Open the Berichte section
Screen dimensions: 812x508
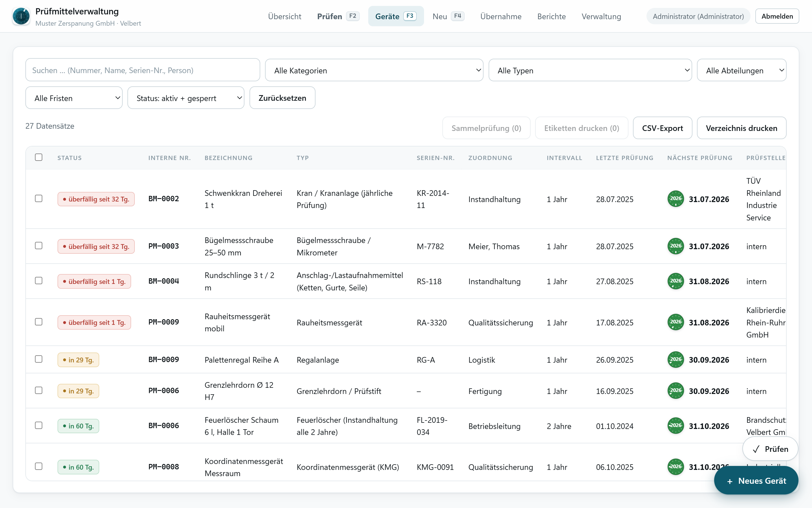point(551,16)
